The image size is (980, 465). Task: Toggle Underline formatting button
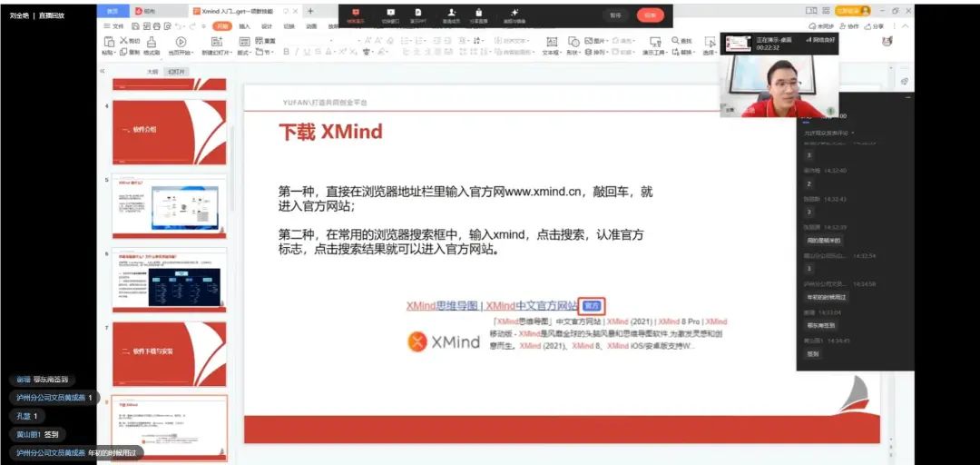coord(307,53)
